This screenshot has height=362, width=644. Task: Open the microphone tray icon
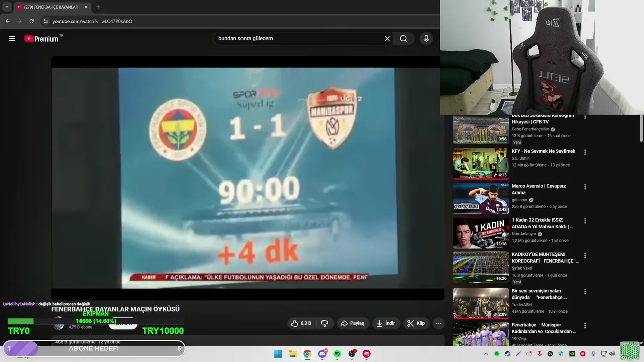pos(593,354)
